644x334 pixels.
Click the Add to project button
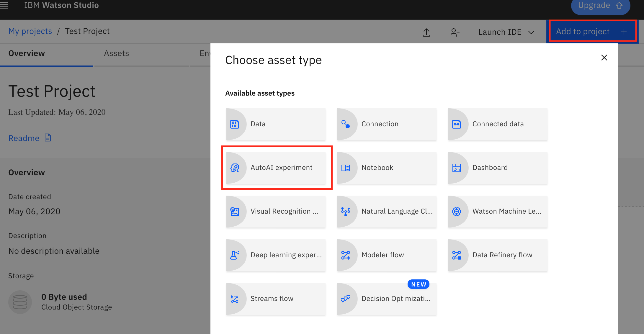[592, 32]
